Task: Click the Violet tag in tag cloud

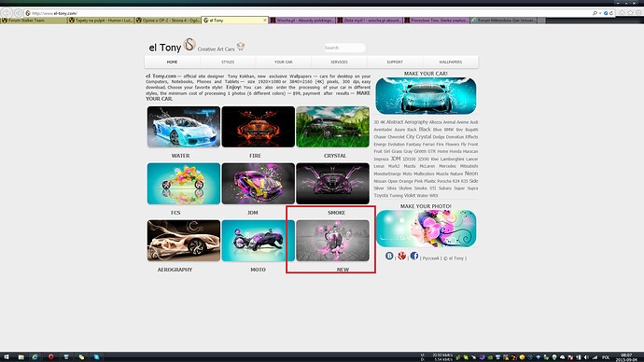Action: pos(410,195)
